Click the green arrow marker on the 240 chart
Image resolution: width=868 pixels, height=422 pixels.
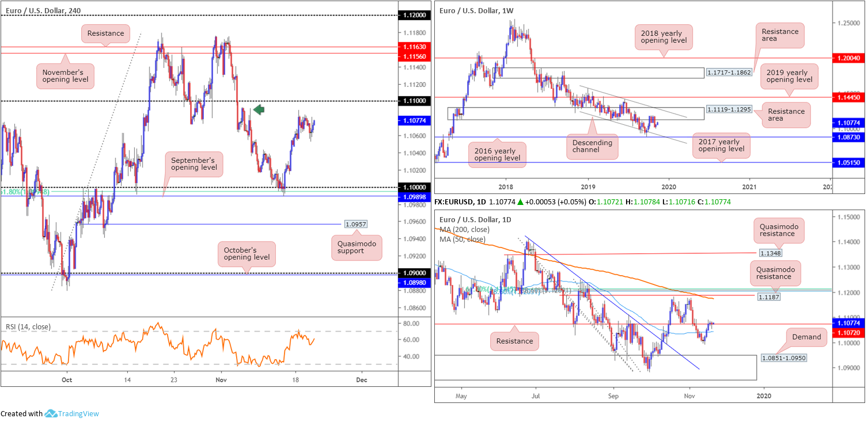259,109
